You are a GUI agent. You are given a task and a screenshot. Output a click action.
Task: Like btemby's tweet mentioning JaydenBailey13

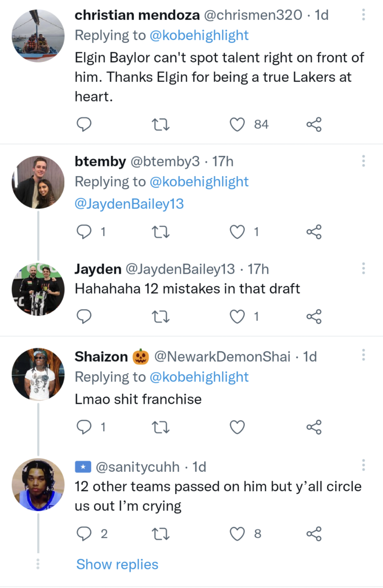tap(237, 232)
